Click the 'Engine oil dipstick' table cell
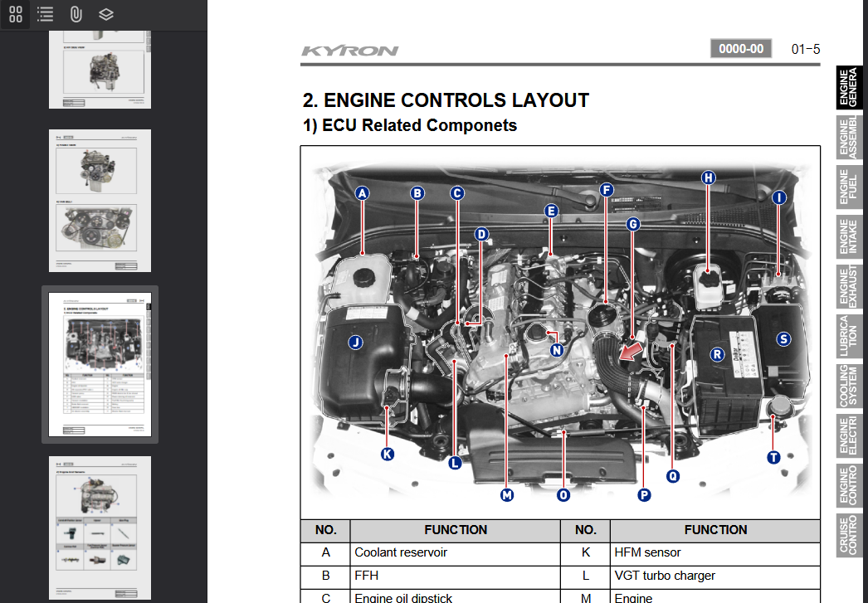The image size is (868, 603). [455, 596]
